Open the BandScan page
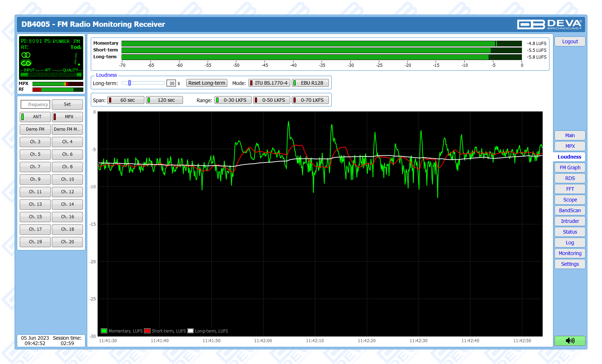Viewport: 602px width, 364px height. point(570,210)
